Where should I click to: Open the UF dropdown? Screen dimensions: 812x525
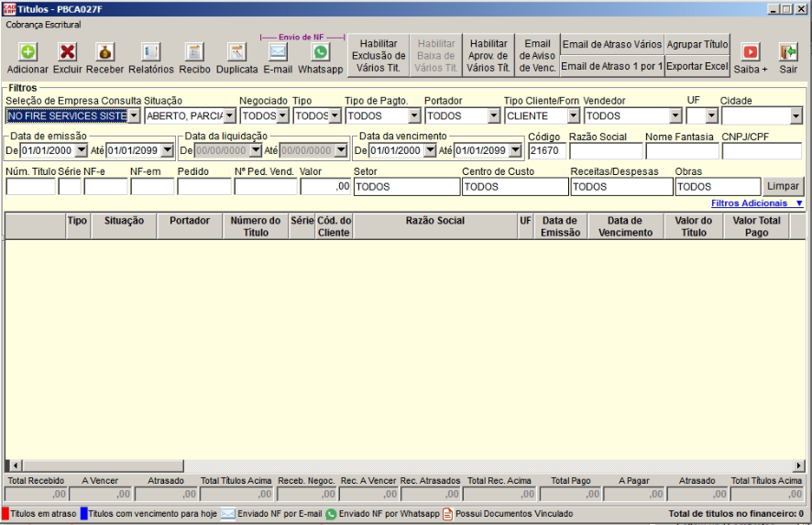[x=712, y=116]
